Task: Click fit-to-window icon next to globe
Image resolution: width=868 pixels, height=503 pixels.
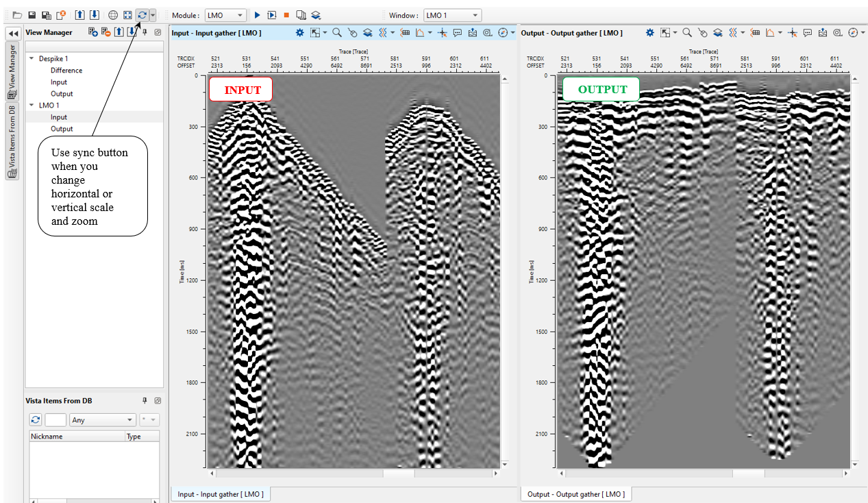Action: [x=127, y=15]
